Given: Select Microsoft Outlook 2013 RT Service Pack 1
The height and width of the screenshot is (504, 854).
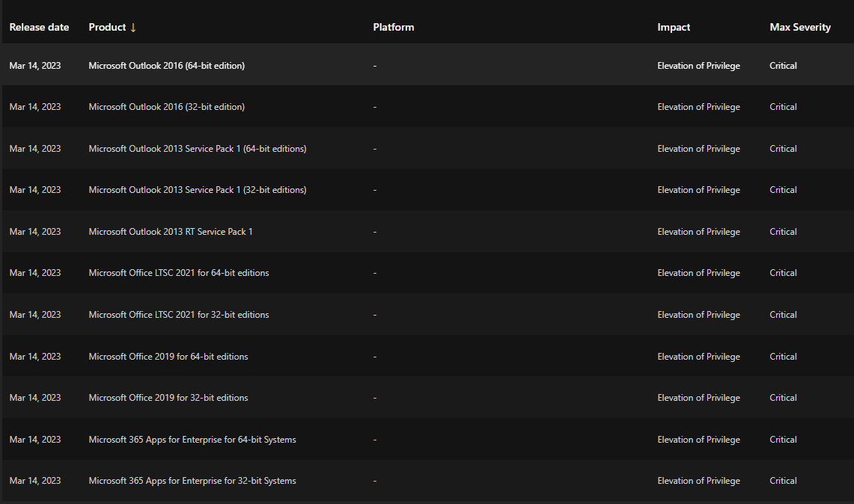Looking at the screenshot, I should [171, 231].
